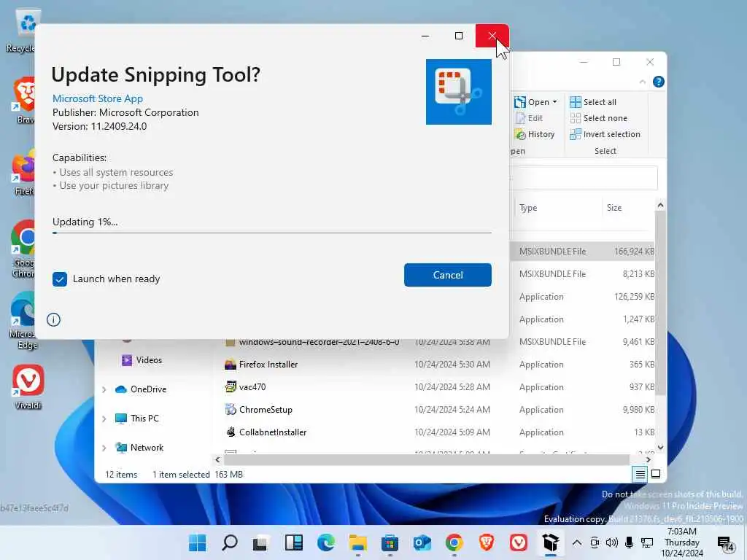
Task: Select the vac470 file
Action: [x=245, y=386]
